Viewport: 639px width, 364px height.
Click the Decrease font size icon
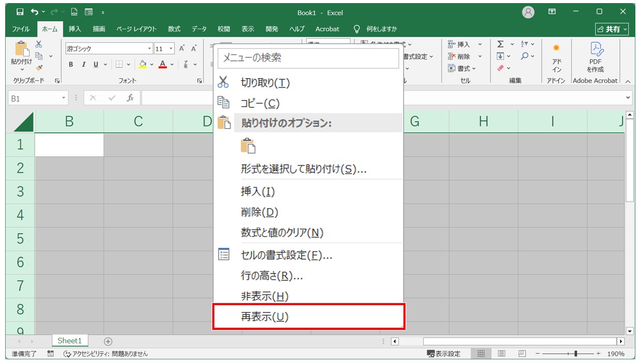[194, 49]
